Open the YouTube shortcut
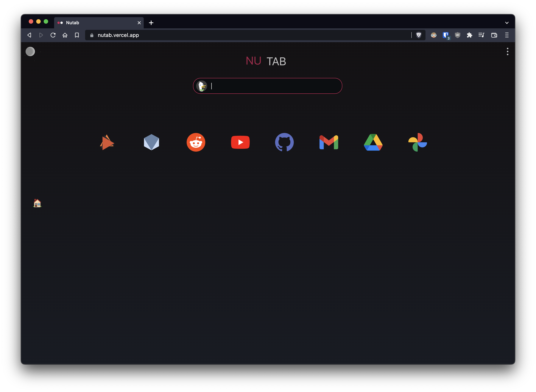 tap(240, 142)
